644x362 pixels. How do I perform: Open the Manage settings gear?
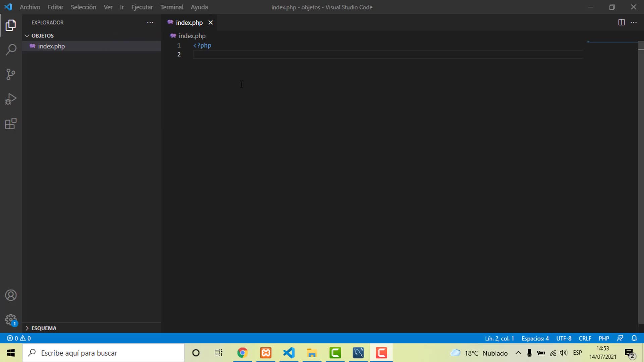tap(11, 319)
